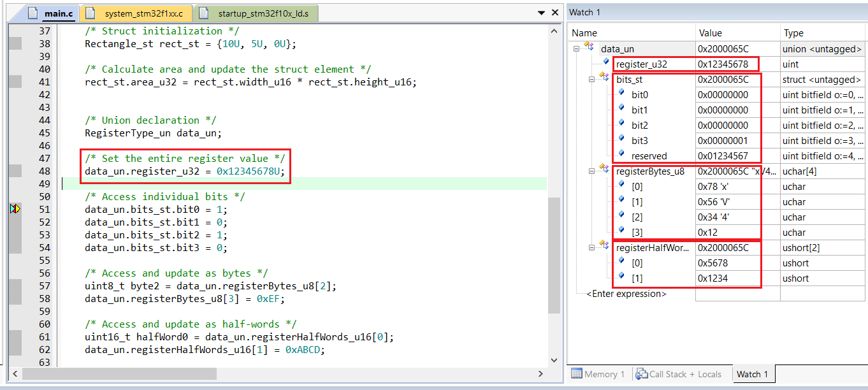868x390 pixels.
Task: Collapse the bits_st struct node
Action: coord(591,79)
